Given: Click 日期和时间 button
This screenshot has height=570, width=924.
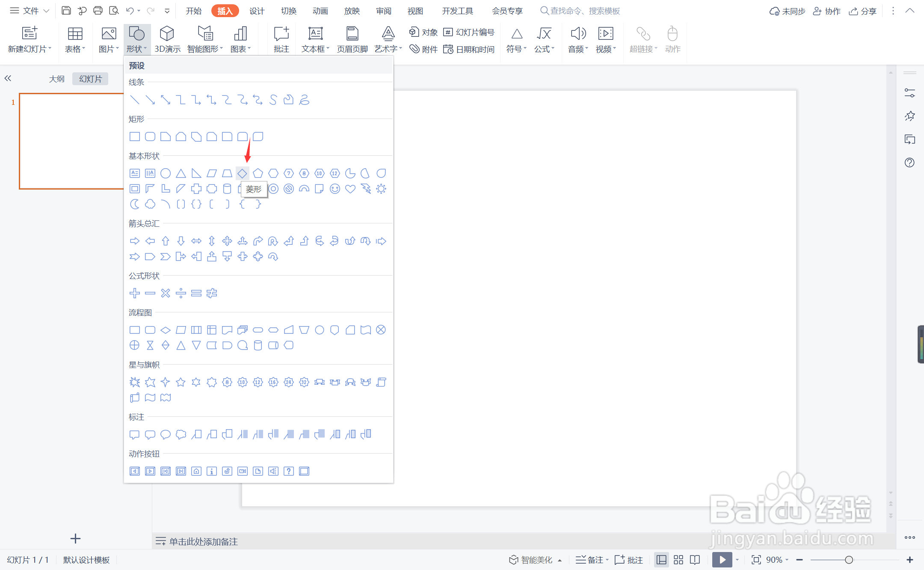Looking at the screenshot, I should click(469, 49).
